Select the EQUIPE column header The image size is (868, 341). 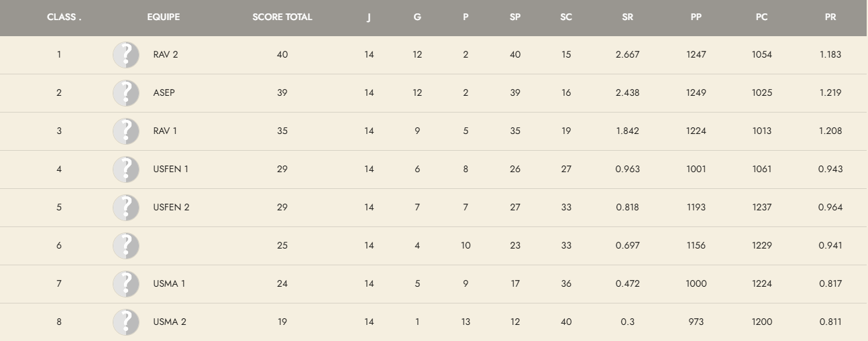164,17
